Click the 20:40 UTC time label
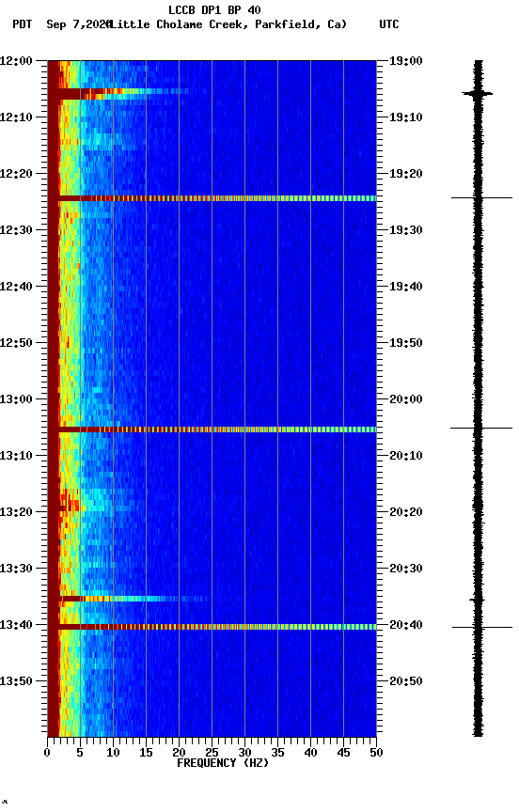 click(x=406, y=626)
